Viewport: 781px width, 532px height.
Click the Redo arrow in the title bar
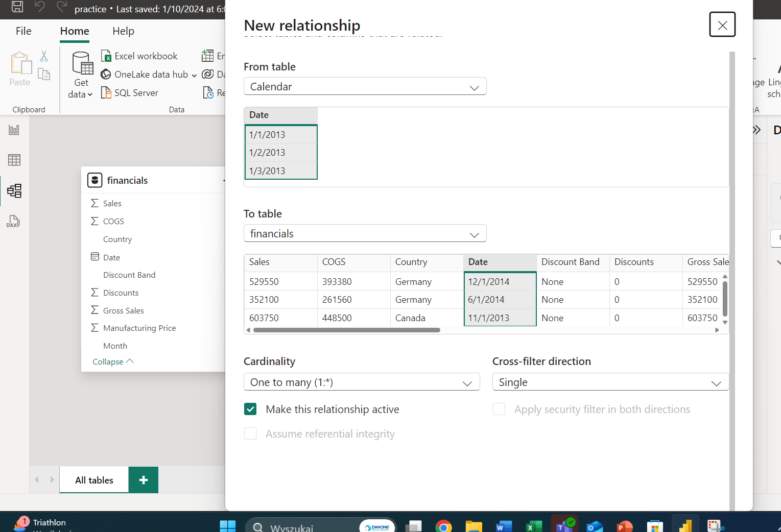tap(62, 7)
